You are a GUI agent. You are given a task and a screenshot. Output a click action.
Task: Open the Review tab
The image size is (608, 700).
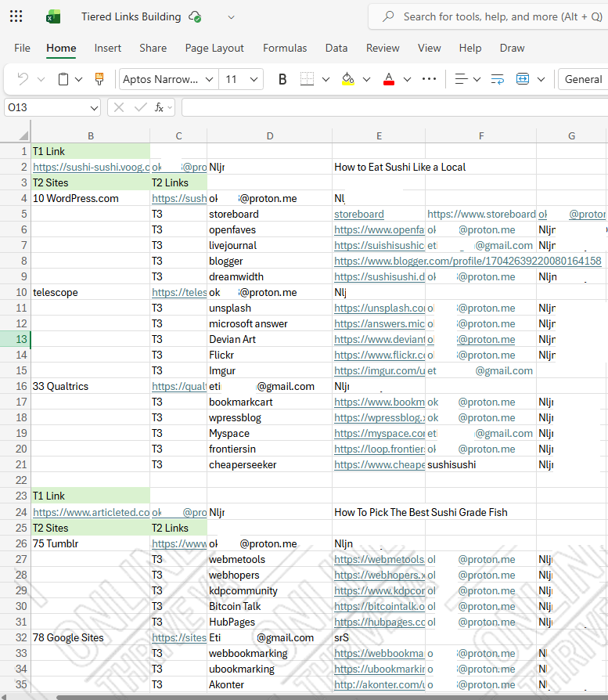pos(383,48)
